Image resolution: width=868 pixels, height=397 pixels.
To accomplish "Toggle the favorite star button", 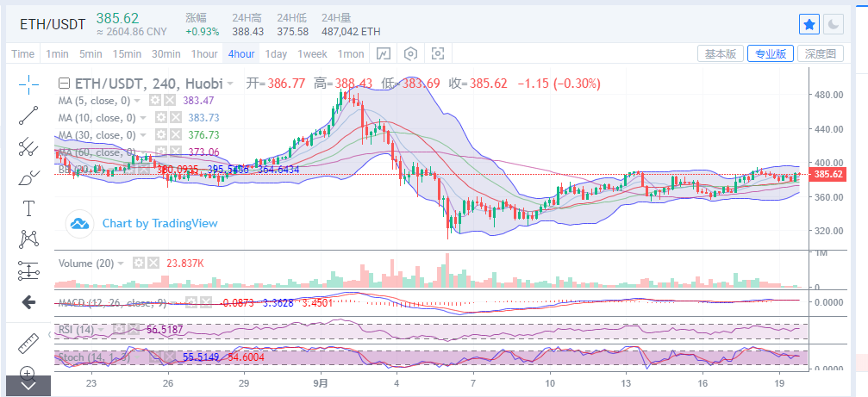I will point(809,24).
